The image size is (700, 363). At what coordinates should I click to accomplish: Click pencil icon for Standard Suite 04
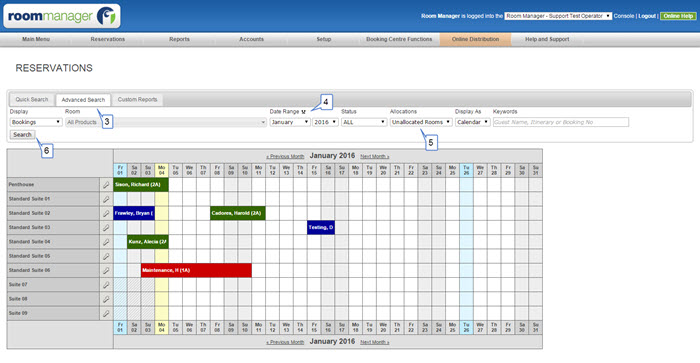pos(106,242)
